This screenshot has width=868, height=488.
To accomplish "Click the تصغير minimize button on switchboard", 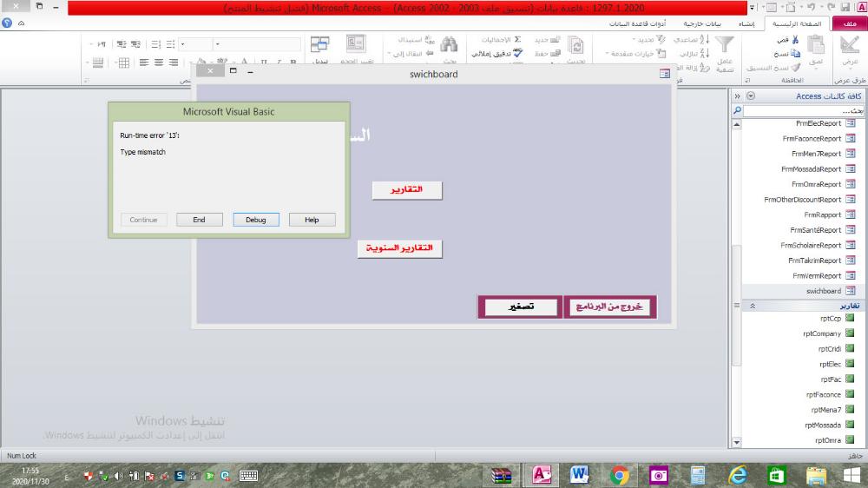I will (x=520, y=307).
